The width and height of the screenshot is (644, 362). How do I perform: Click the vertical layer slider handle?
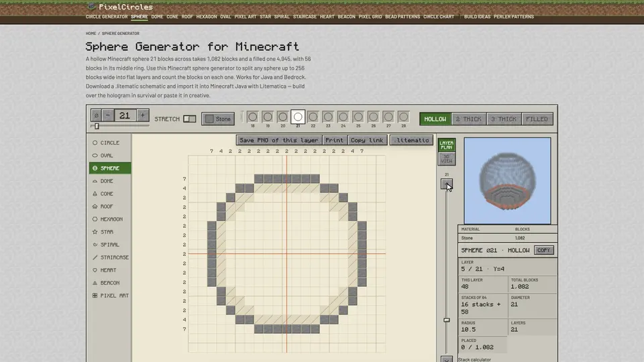[447, 320]
